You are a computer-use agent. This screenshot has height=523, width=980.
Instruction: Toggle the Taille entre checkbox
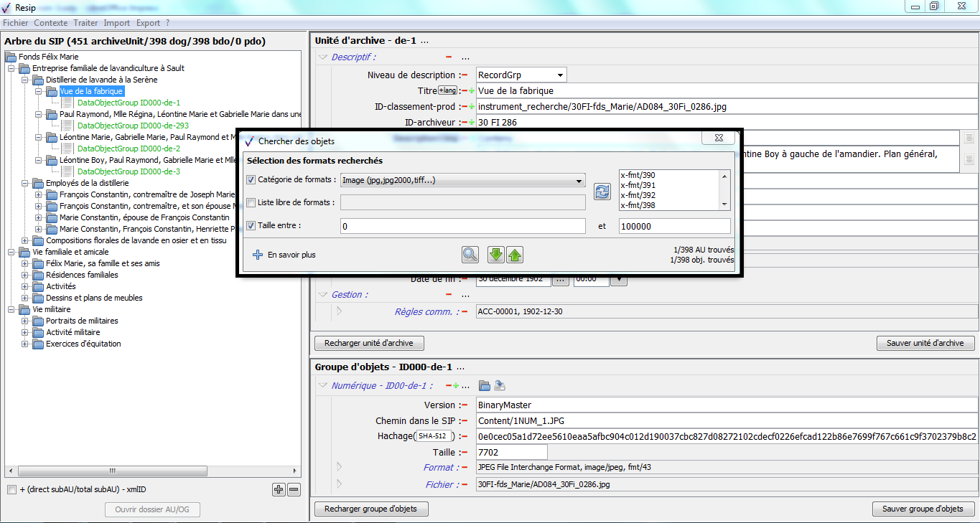251,226
